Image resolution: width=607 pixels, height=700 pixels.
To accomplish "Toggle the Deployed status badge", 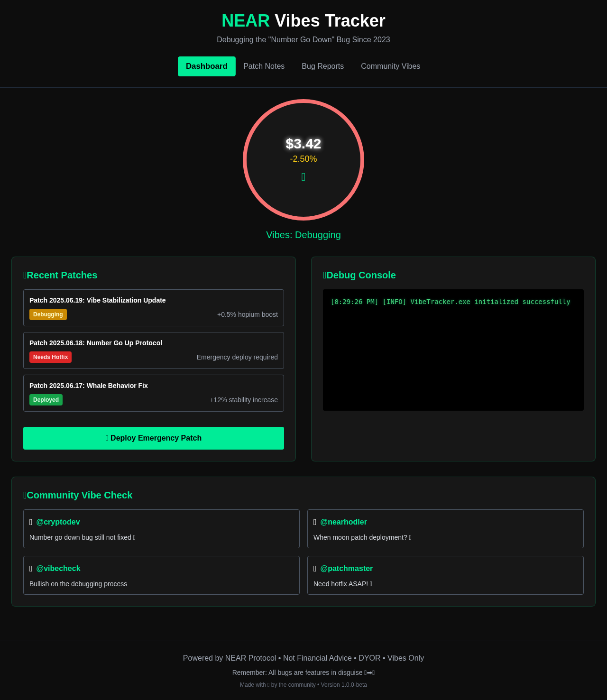I will (46, 399).
